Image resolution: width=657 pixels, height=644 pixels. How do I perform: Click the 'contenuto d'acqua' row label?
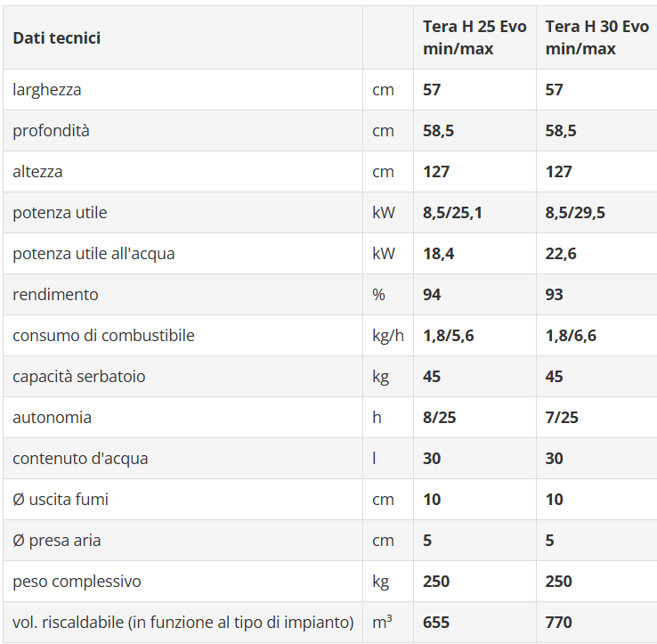coord(80,459)
